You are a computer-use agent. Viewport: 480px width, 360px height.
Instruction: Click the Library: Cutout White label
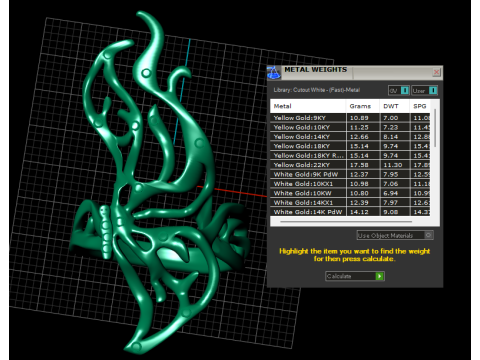point(317,90)
